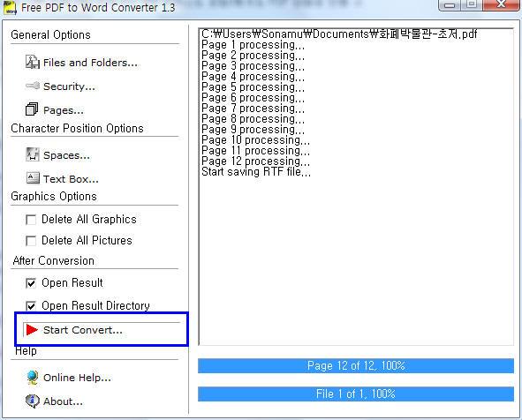Open Files and Folders options
This screenshot has height=420, width=522.
pyautogui.click(x=90, y=63)
